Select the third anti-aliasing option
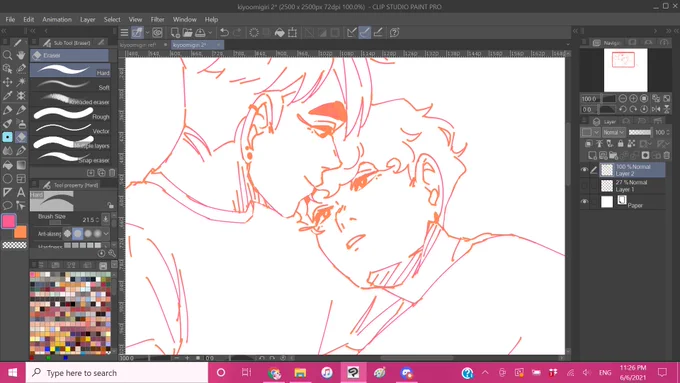Viewport: 680px width, 383px height. (88, 233)
